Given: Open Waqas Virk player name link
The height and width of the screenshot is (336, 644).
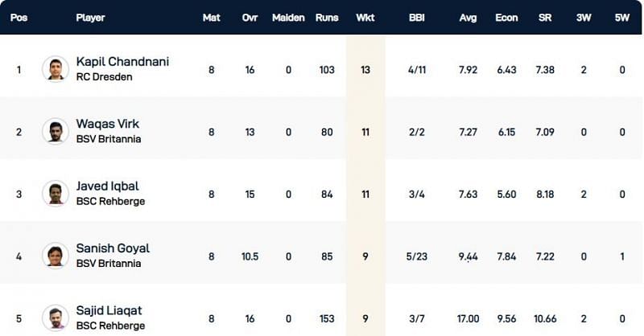Looking at the screenshot, I should click(107, 124).
